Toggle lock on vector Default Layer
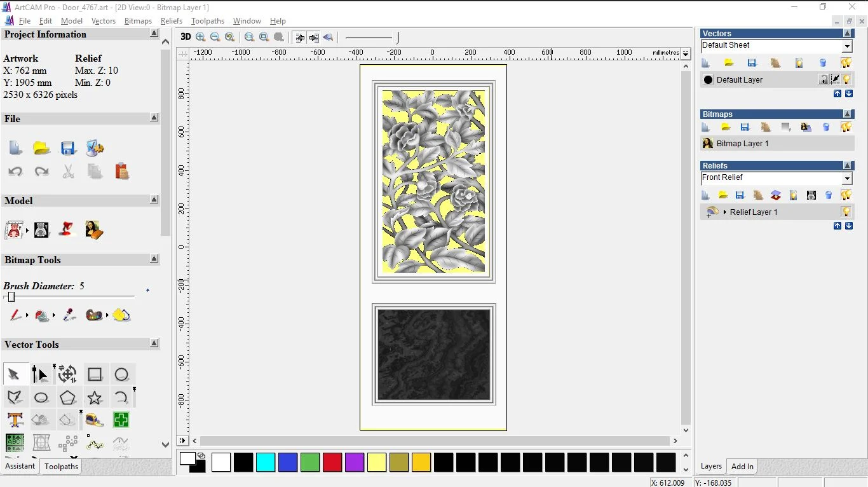The width and height of the screenshot is (868, 487). click(x=824, y=79)
